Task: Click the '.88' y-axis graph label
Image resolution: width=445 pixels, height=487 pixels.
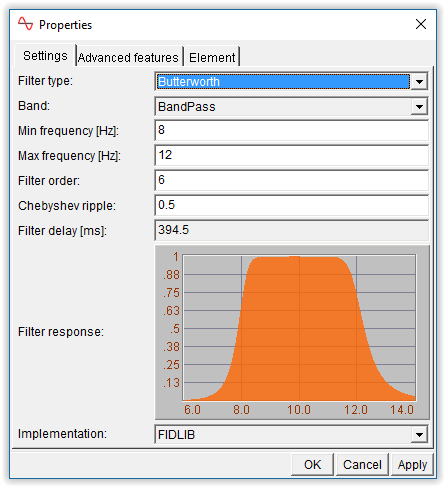Action: [172, 275]
